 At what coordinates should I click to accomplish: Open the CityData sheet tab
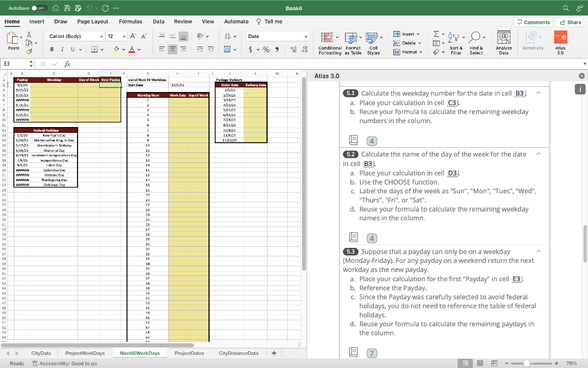click(41, 353)
